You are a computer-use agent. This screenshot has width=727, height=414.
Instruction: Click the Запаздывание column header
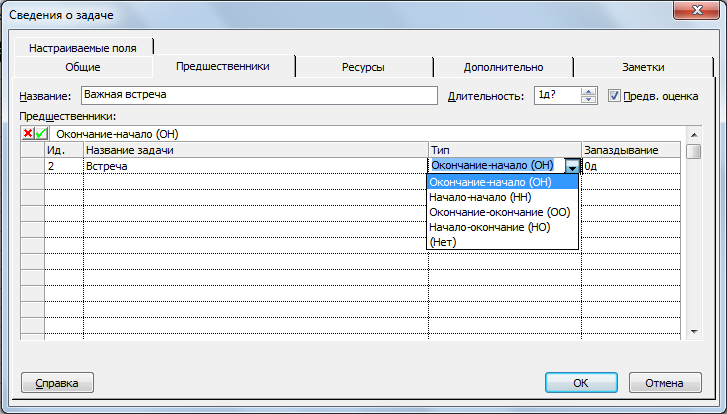point(631,150)
